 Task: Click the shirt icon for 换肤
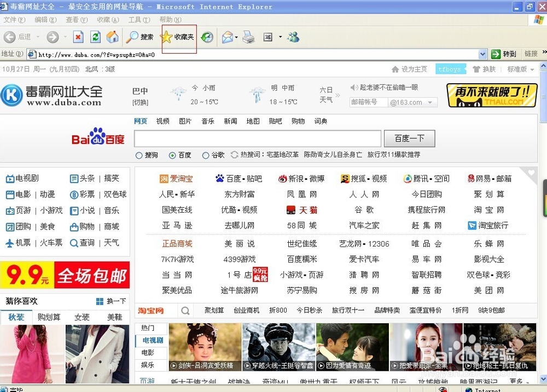476,69
